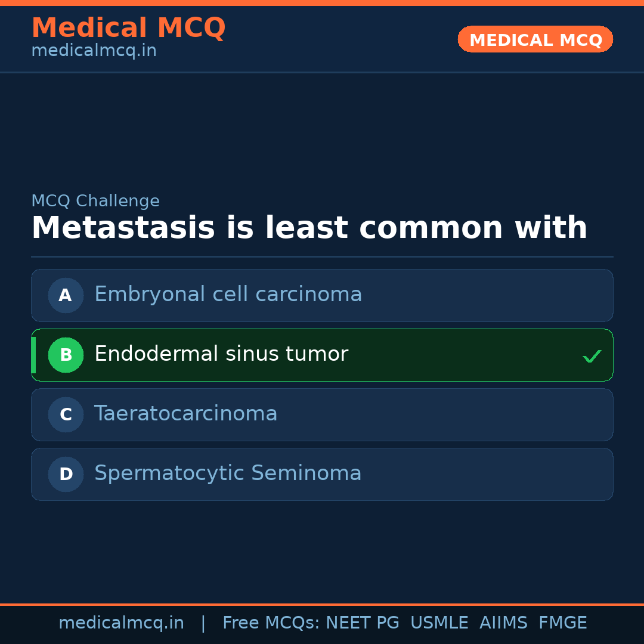Viewport: 644px width, 644px height.
Task: Choose the Endodermal sinus tumor answer text
Action: click(221, 354)
